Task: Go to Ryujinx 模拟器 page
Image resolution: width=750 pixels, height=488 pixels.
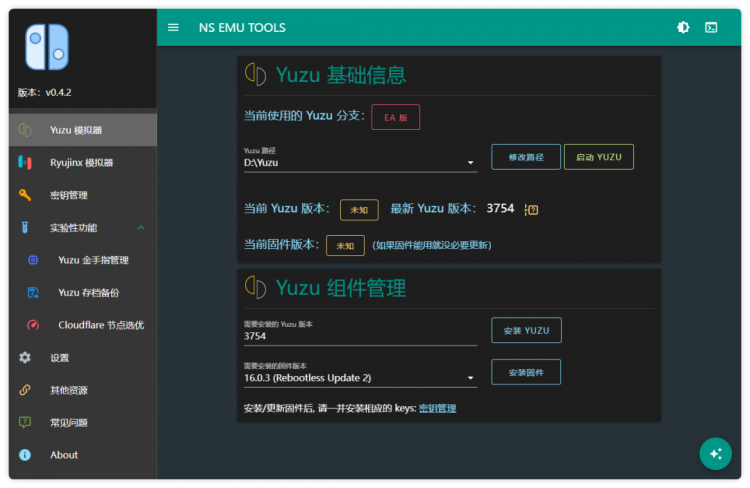Action: (x=83, y=163)
